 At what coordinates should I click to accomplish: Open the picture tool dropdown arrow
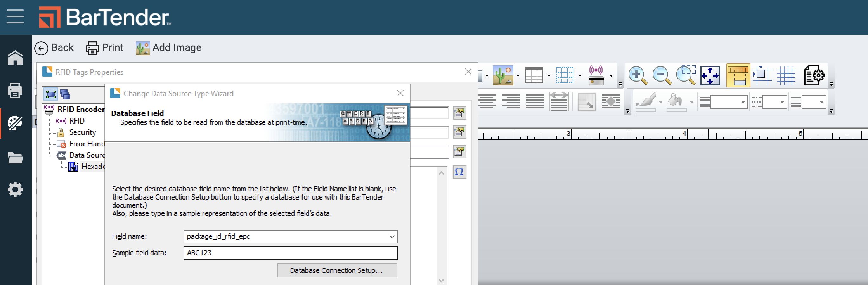click(518, 75)
